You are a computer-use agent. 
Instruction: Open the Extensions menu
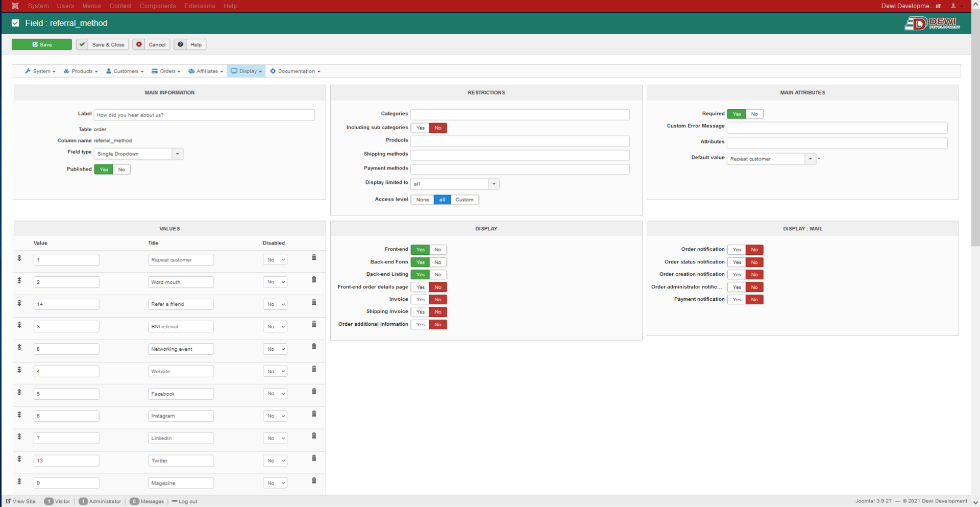coord(200,6)
